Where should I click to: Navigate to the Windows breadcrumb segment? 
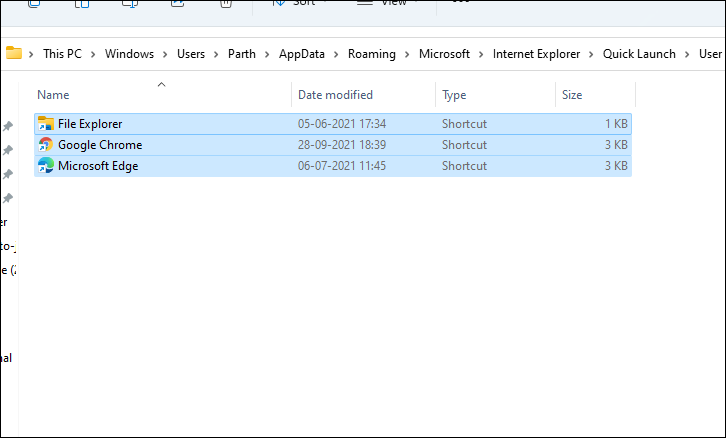129,54
